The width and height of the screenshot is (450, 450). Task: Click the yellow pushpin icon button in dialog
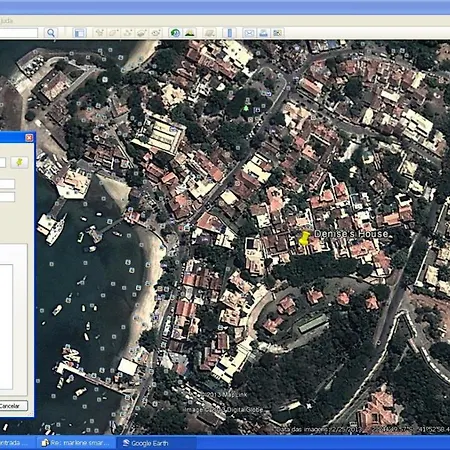click(19, 162)
